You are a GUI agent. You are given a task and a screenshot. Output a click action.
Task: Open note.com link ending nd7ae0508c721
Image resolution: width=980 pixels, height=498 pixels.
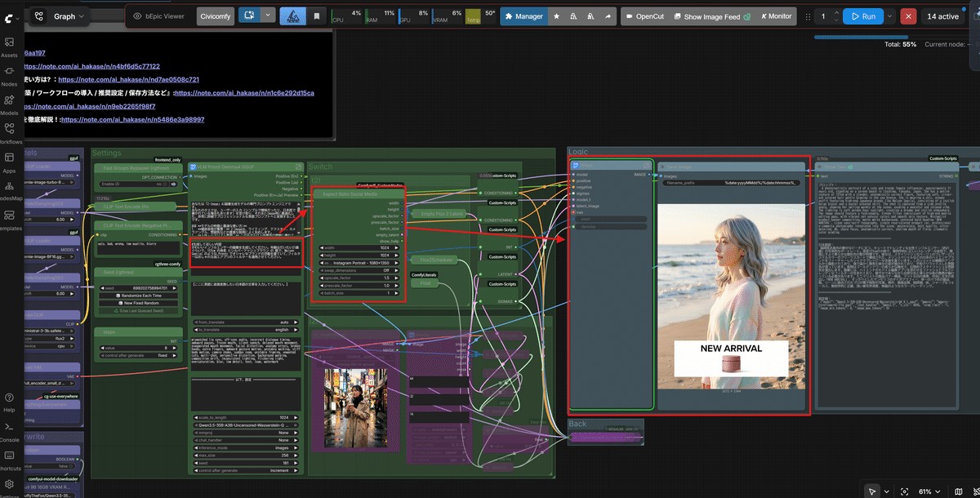(x=128, y=80)
